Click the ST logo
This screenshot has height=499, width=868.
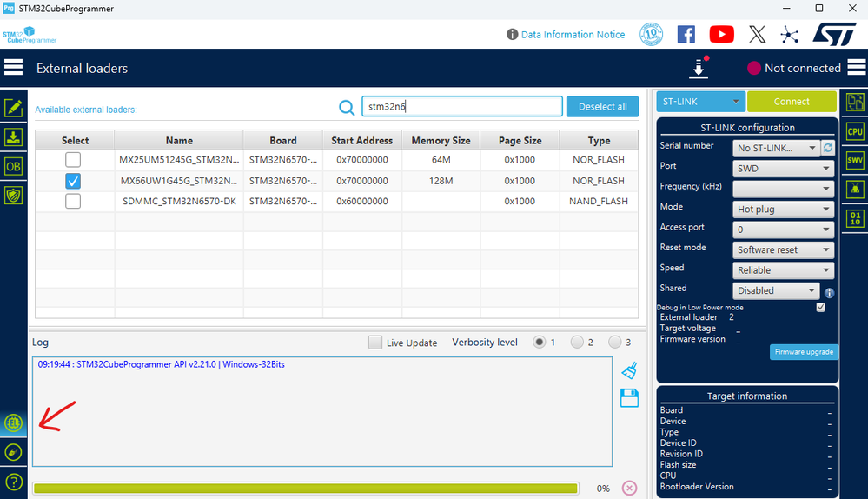point(834,34)
